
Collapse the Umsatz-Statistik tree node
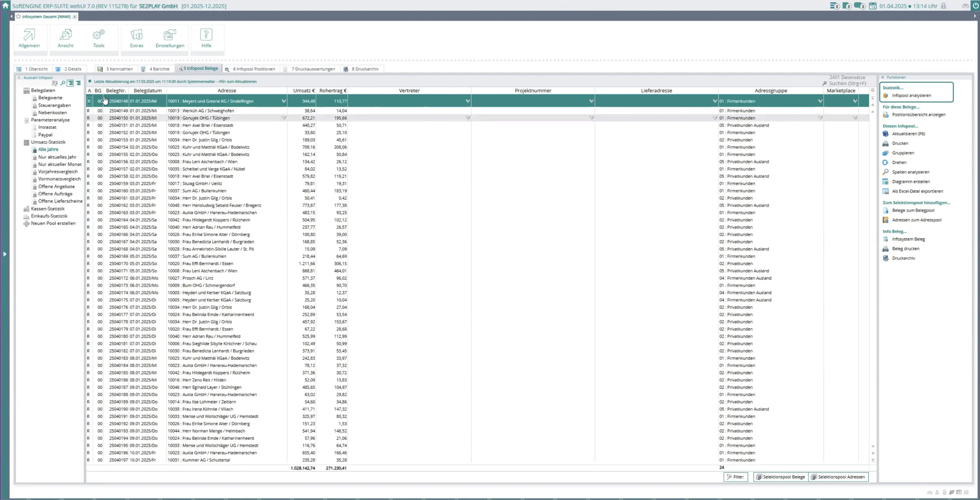click(x=26, y=142)
